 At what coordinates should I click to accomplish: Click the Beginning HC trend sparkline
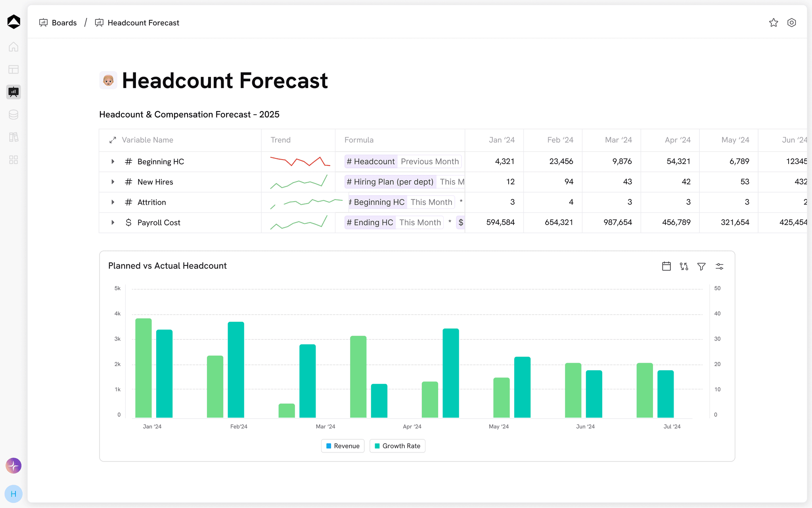[x=300, y=161]
